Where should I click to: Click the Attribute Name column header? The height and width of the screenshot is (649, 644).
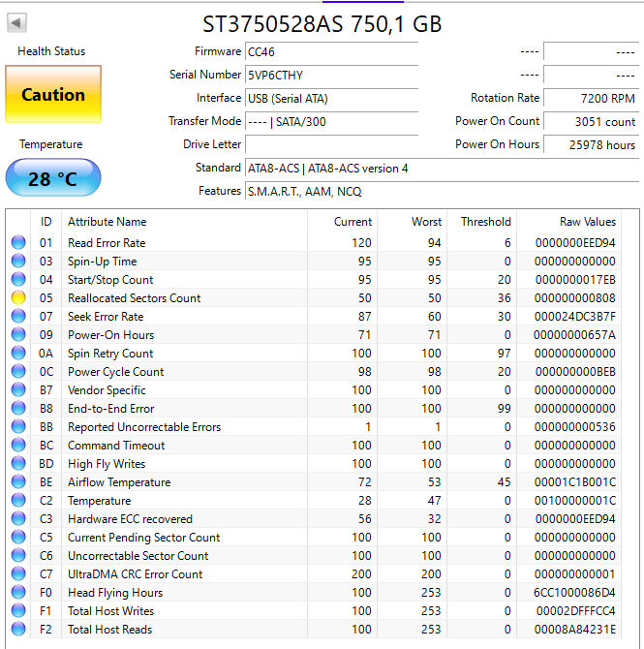click(107, 222)
